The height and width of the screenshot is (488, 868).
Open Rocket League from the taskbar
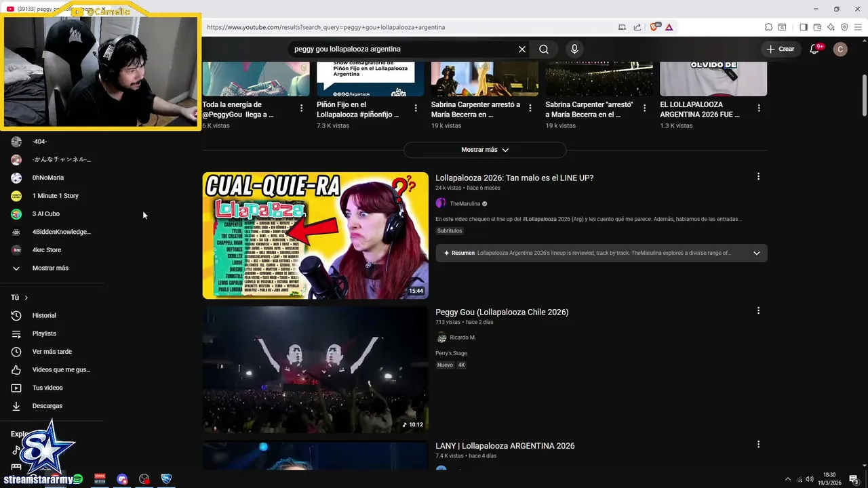[166, 479]
